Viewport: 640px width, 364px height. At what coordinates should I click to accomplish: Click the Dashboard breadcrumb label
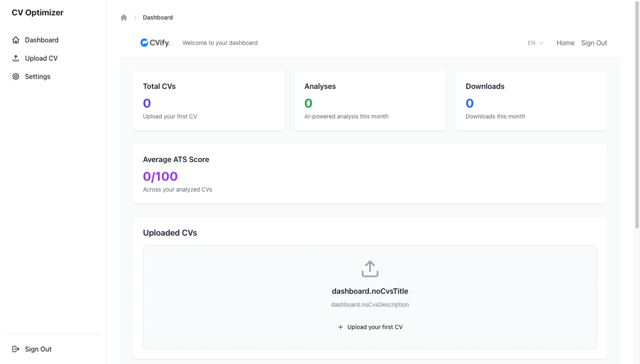coord(158,17)
